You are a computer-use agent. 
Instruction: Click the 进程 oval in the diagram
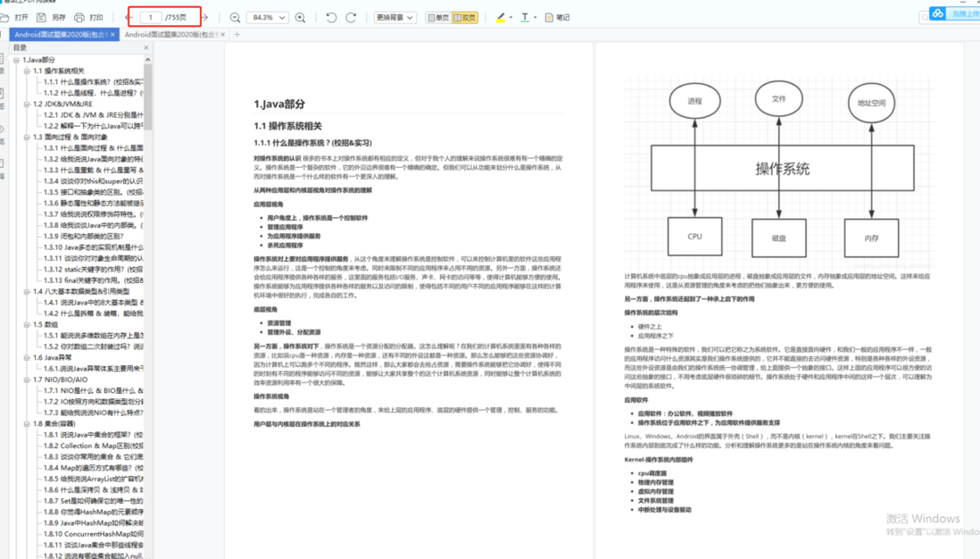(694, 101)
